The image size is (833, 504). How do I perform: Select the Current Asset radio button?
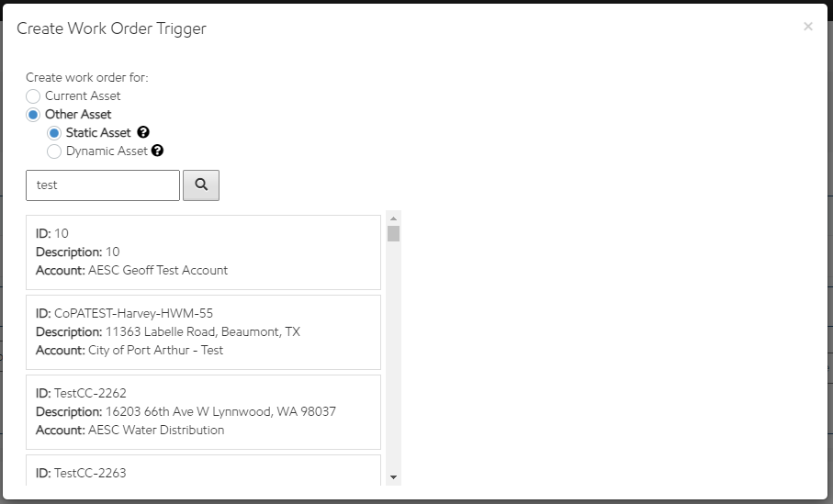coord(33,95)
